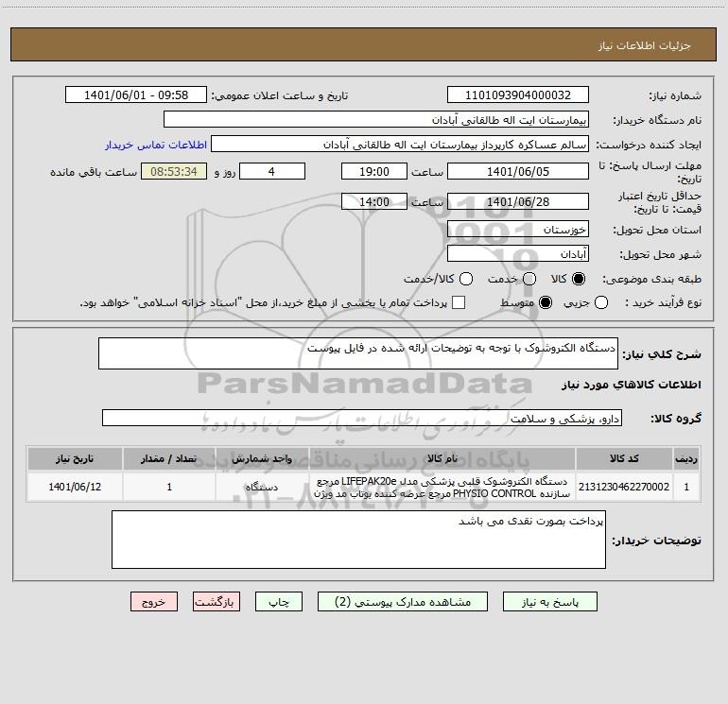This screenshot has width=728, height=704.
Task: Select the کالا radio button
Action: pos(579,279)
